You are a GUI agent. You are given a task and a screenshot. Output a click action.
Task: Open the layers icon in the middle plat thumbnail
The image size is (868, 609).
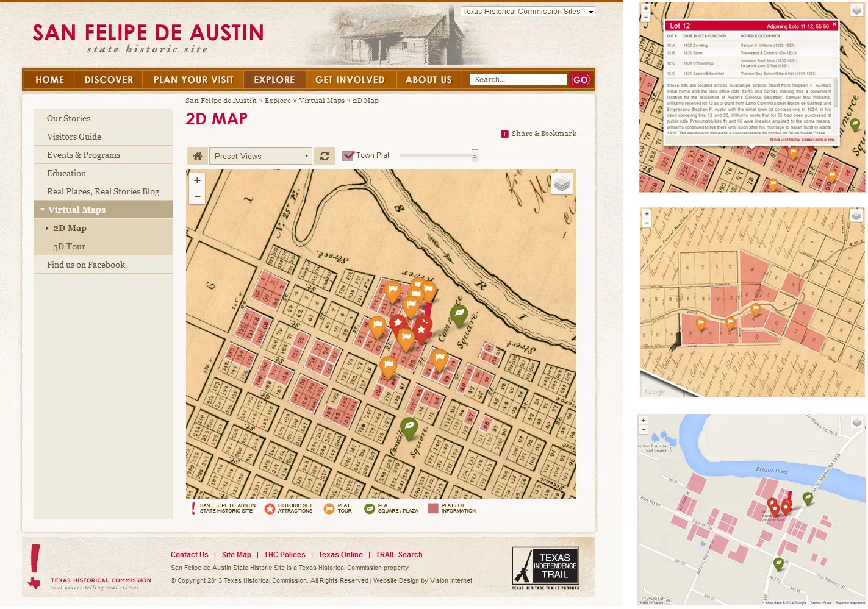(x=856, y=215)
